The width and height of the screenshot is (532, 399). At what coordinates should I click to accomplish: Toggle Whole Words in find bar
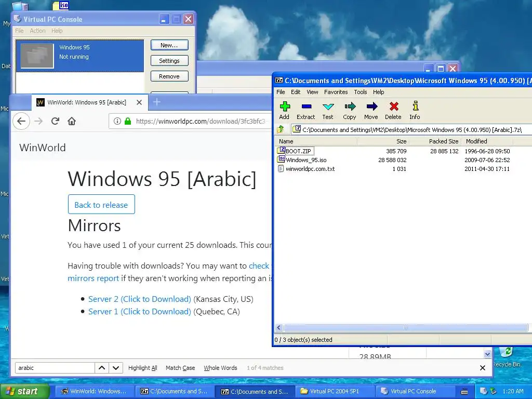[x=220, y=368]
